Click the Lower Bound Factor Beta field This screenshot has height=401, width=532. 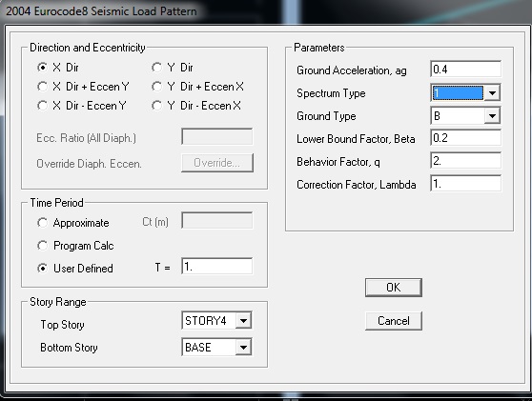click(x=465, y=138)
